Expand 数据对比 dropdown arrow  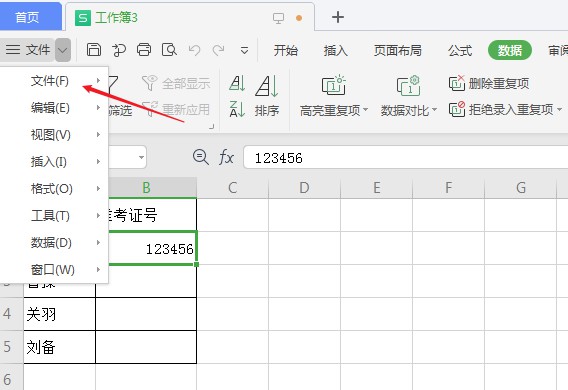pos(434,109)
